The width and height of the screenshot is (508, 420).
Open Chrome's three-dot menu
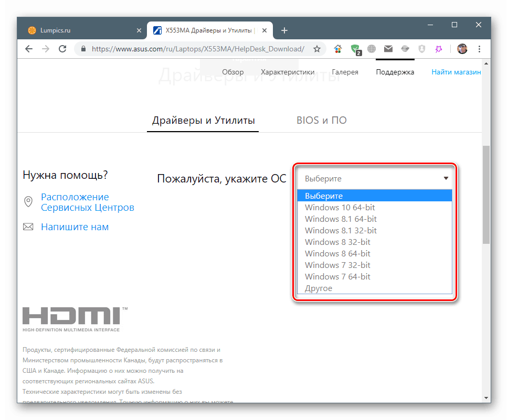[x=479, y=49]
